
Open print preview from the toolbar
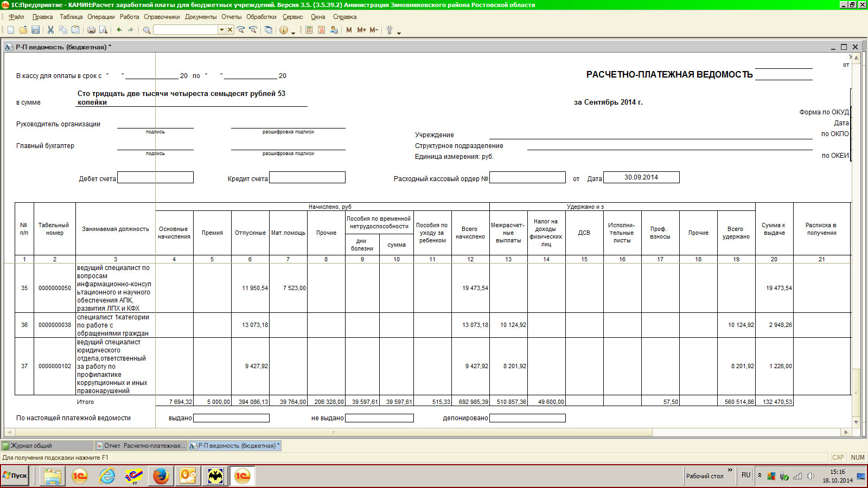pos(103,30)
